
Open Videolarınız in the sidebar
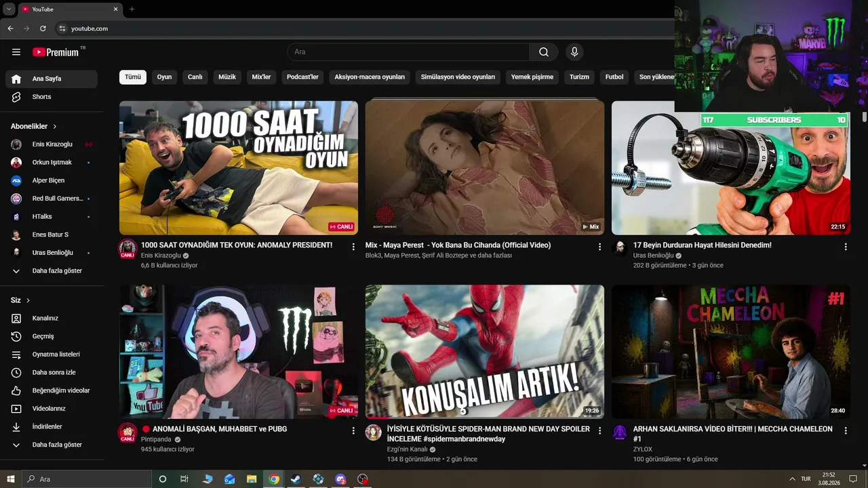(52, 409)
